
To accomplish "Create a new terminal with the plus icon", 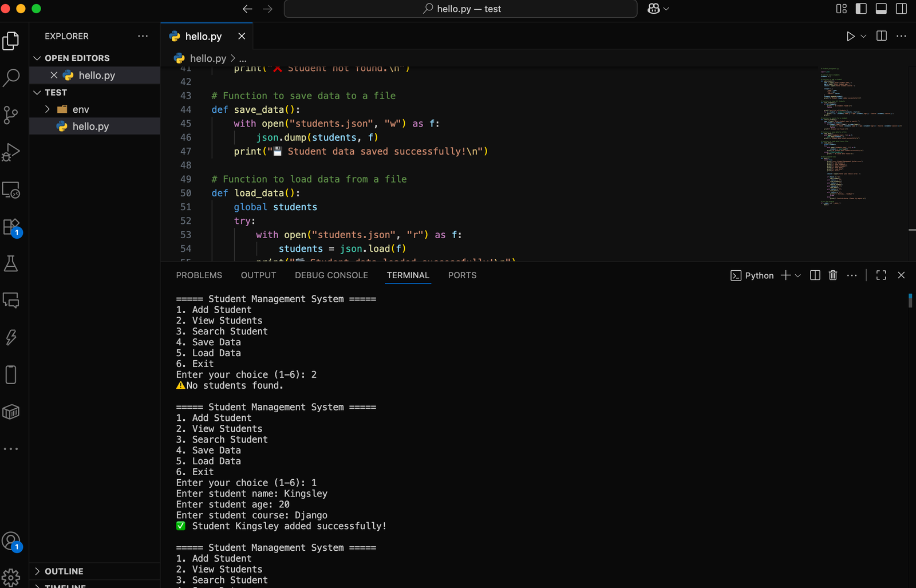I will [x=785, y=275].
